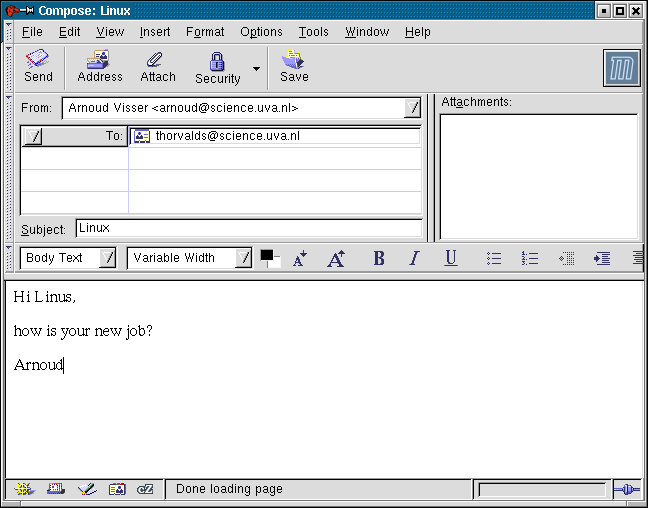
Task: Expand the From sender address dropdown
Action: pos(413,108)
